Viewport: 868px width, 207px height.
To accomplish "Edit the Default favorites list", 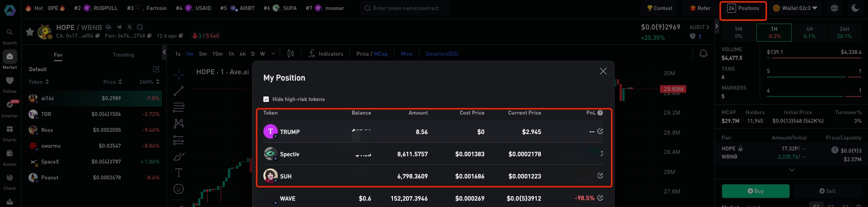I will [156, 69].
